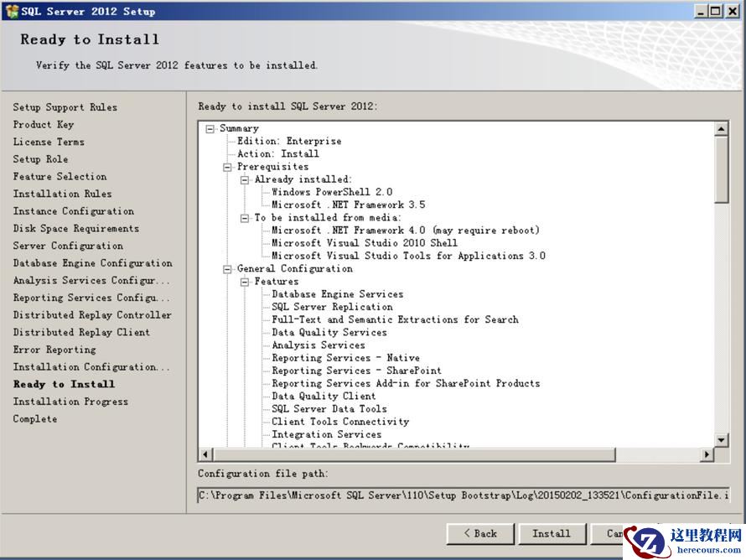Select Analysis Services feature row
The width and height of the screenshot is (746, 560).
319,345
